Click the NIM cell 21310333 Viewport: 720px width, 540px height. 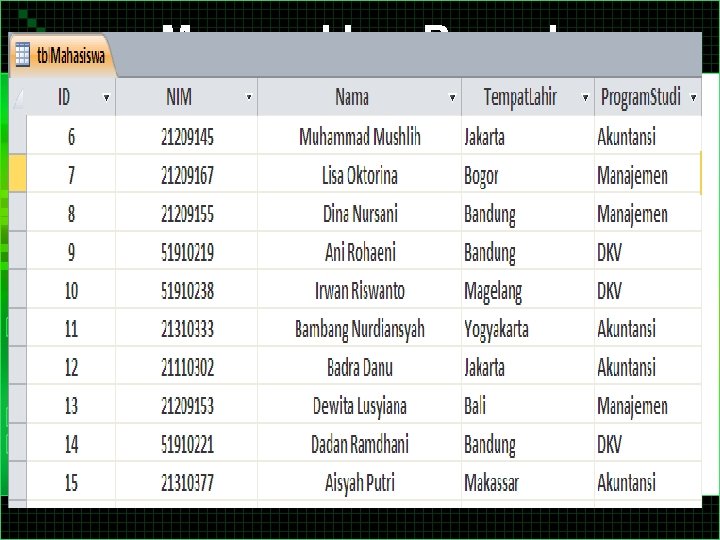click(x=187, y=329)
